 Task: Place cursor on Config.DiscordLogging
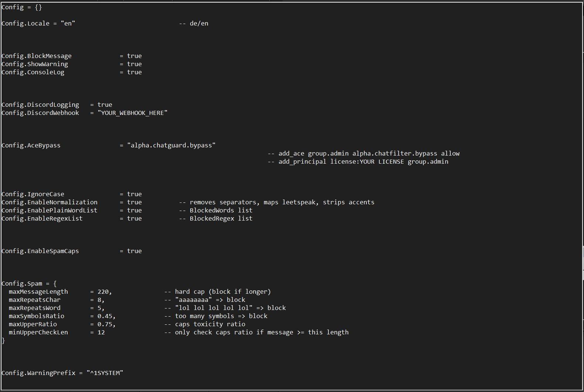click(x=40, y=105)
